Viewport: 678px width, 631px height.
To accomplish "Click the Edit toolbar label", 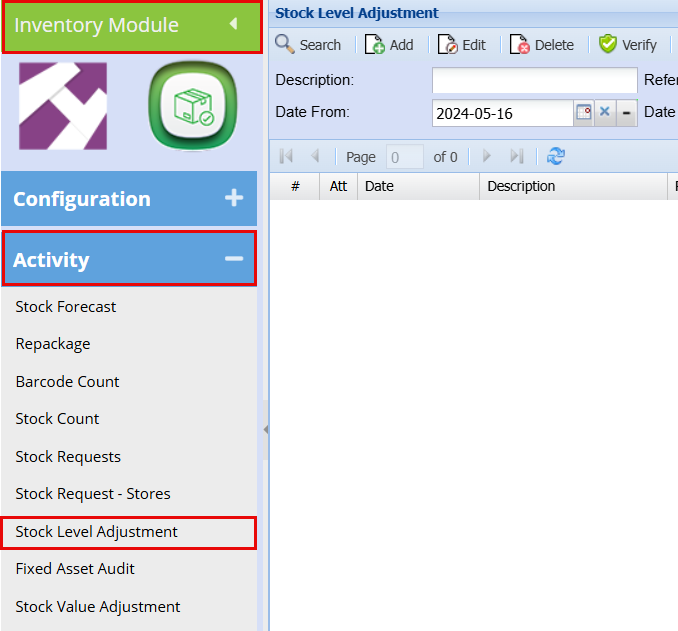I will point(474,45).
